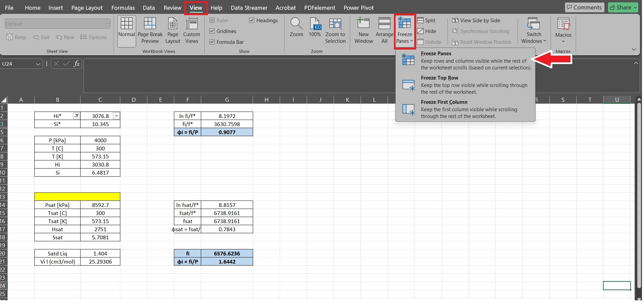Toggle the Gridlines checkbox
The height and width of the screenshot is (305, 644).
click(212, 31)
